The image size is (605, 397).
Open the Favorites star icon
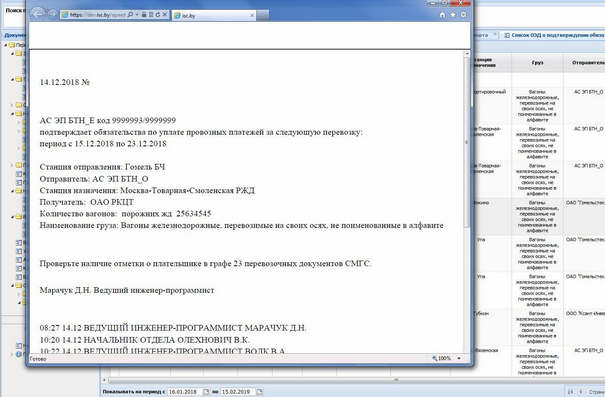453,15
